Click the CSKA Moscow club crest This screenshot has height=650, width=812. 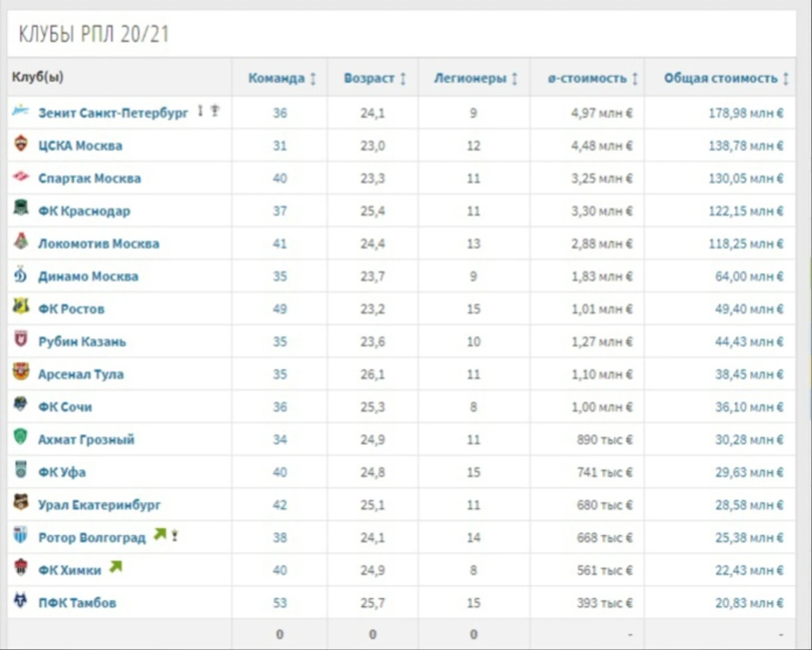pyautogui.click(x=21, y=144)
